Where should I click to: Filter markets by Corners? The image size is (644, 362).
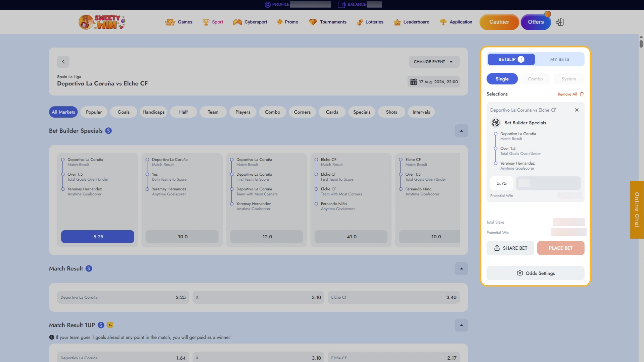click(x=302, y=112)
